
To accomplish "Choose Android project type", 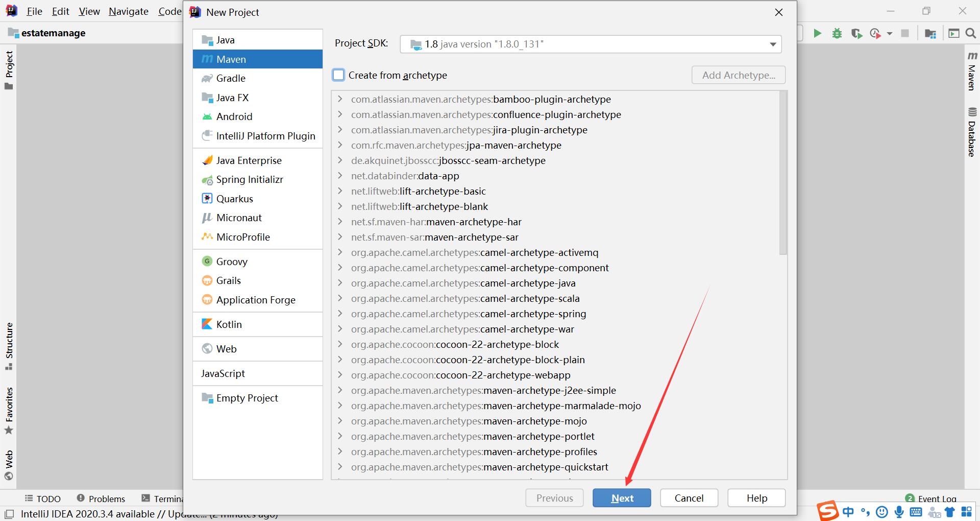I will coord(258,116).
